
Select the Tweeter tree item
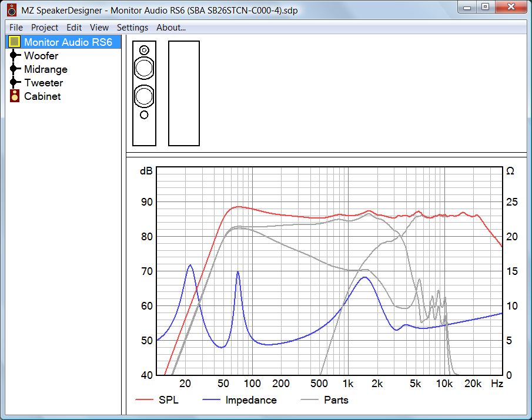(x=44, y=83)
